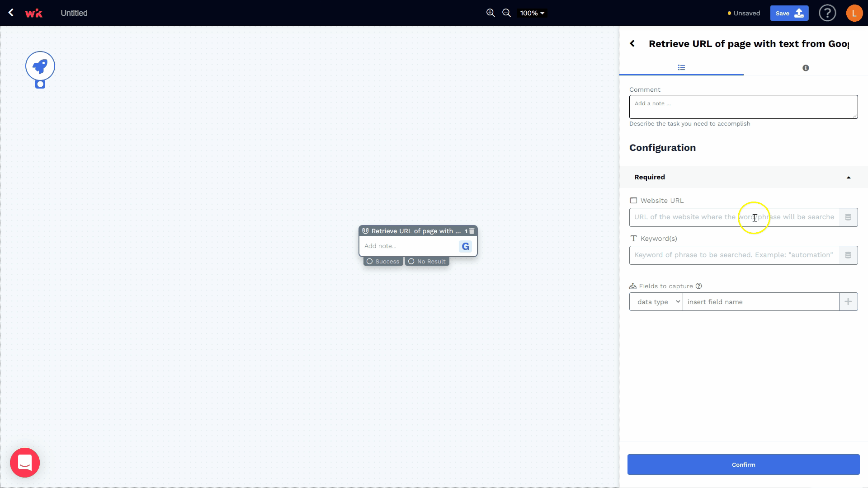Image resolution: width=868 pixels, height=488 pixels.
Task: Open the chat support widget
Action: 25,463
